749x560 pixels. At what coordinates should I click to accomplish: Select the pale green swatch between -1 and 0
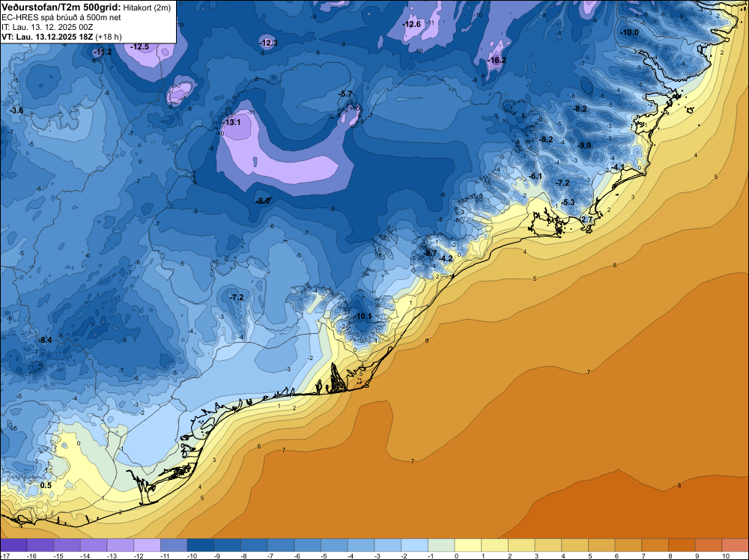click(441, 545)
